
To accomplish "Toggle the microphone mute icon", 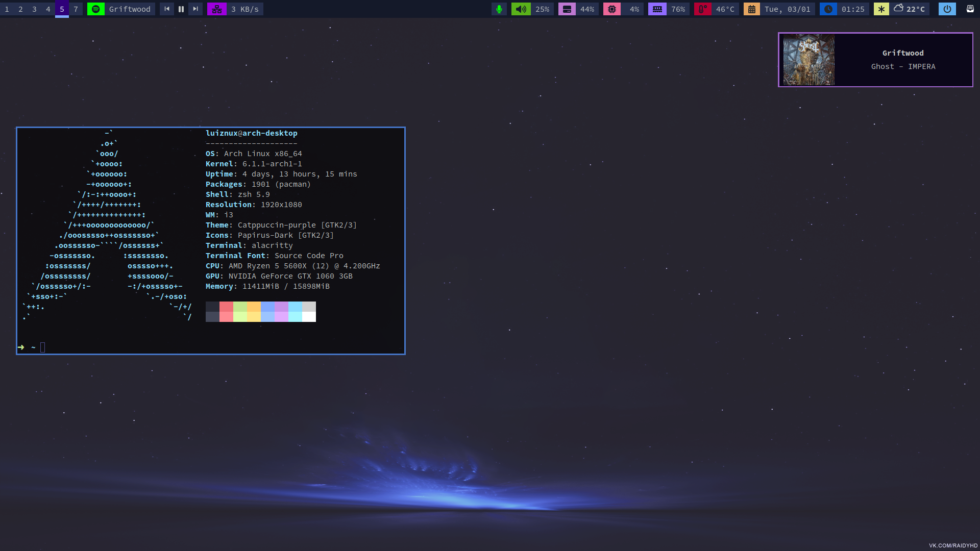I will coord(499,9).
